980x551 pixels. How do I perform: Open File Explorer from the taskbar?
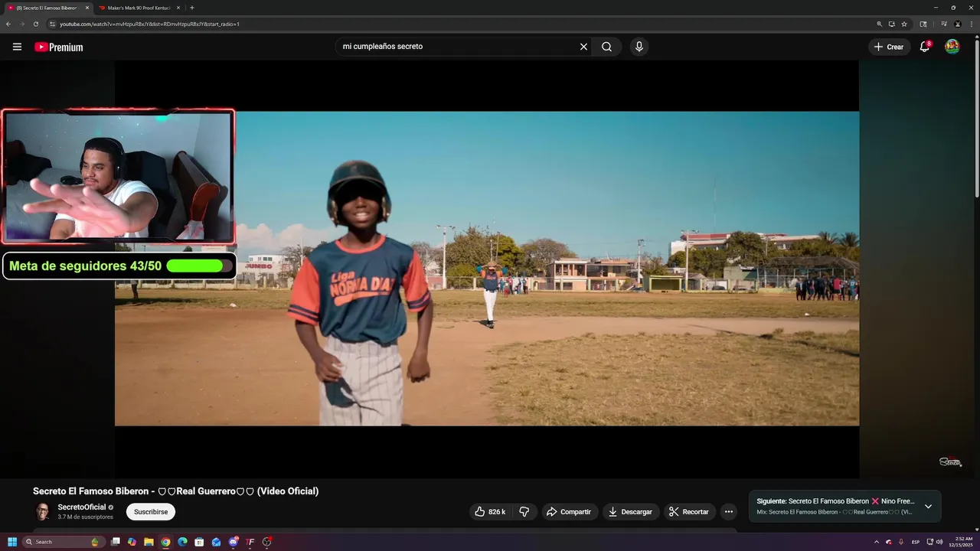pyautogui.click(x=149, y=542)
